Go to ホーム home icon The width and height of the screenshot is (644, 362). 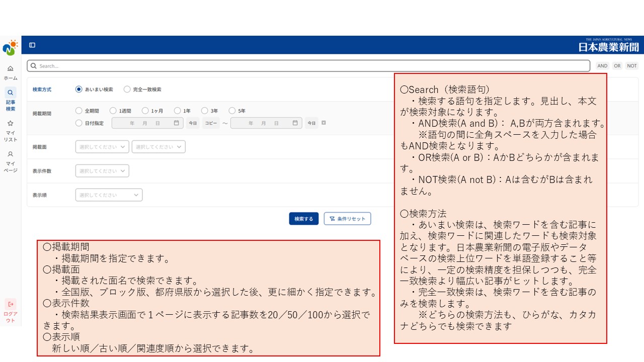pos(11,68)
